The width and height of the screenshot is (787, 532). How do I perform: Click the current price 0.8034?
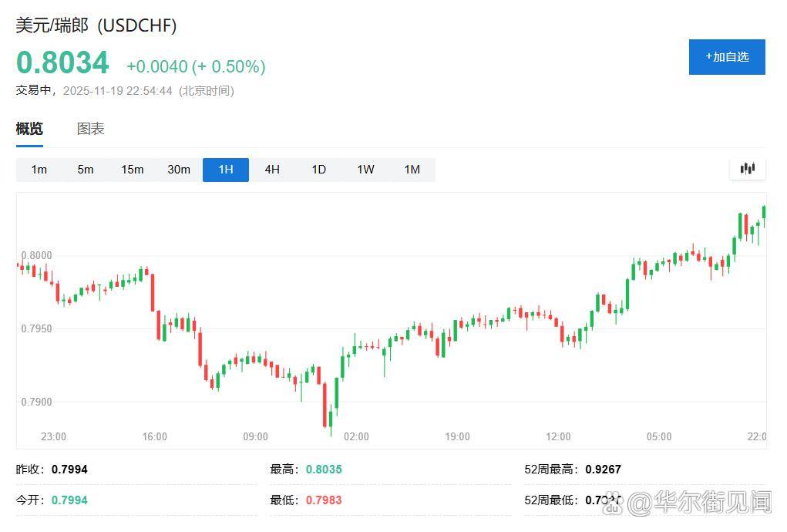(62, 63)
